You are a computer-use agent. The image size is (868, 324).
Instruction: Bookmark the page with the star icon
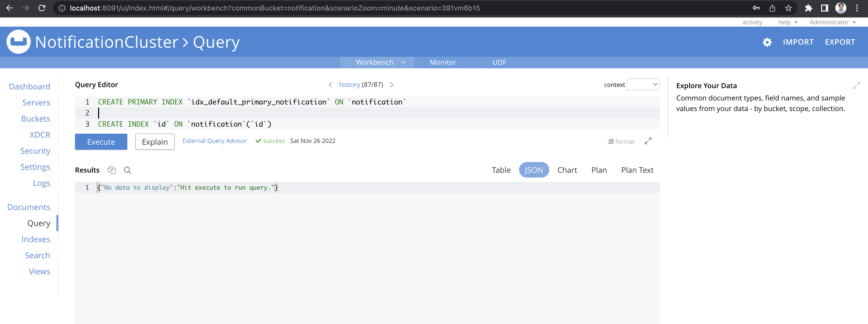point(788,8)
